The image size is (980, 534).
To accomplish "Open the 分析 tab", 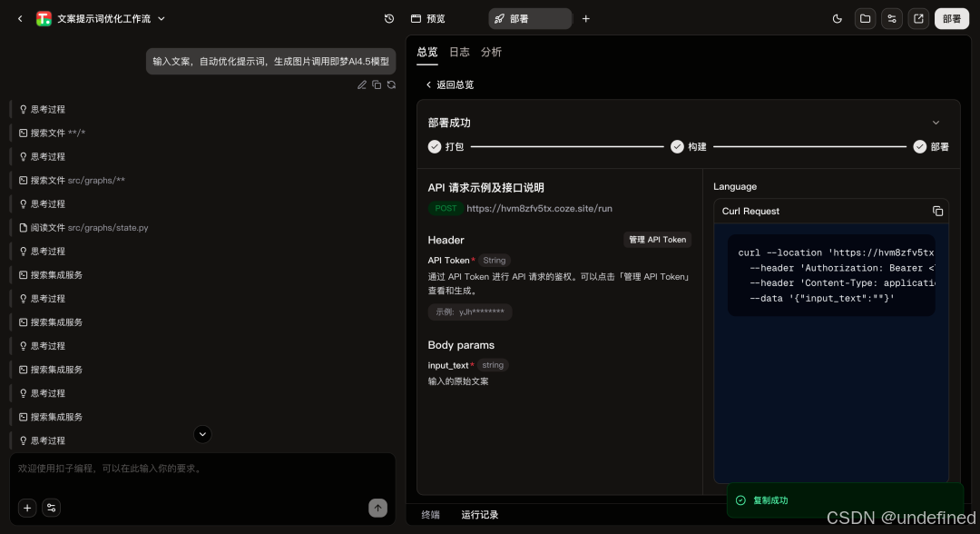I will [x=491, y=53].
